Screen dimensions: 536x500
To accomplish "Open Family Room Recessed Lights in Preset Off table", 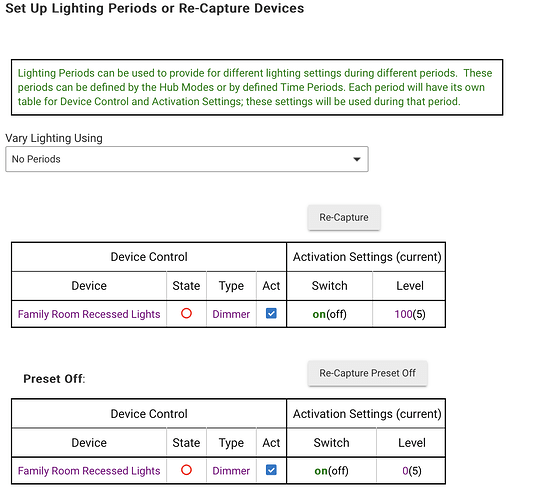I will pos(89,471).
